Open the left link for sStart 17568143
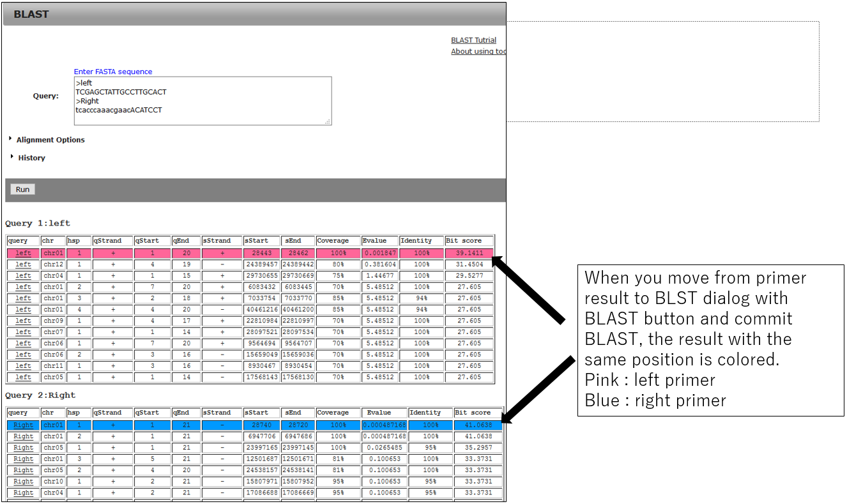Viewport: 847px width, 504px height. (x=23, y=378)
